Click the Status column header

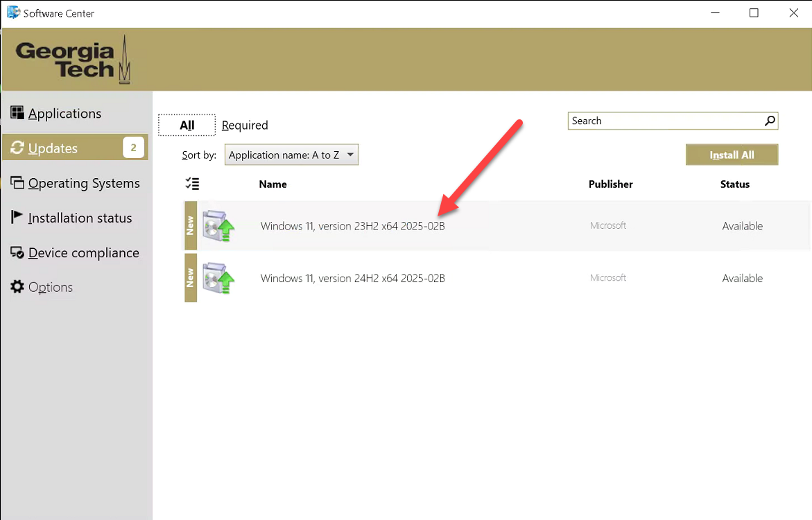[735, 184]
